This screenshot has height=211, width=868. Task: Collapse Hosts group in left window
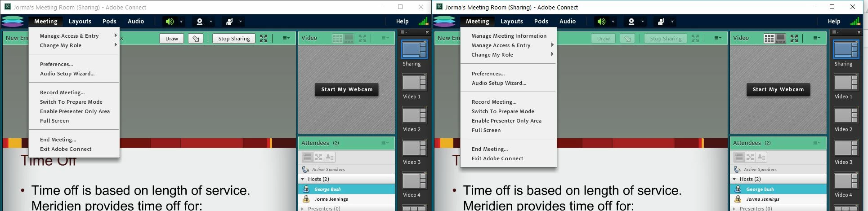tap(303, 179)
